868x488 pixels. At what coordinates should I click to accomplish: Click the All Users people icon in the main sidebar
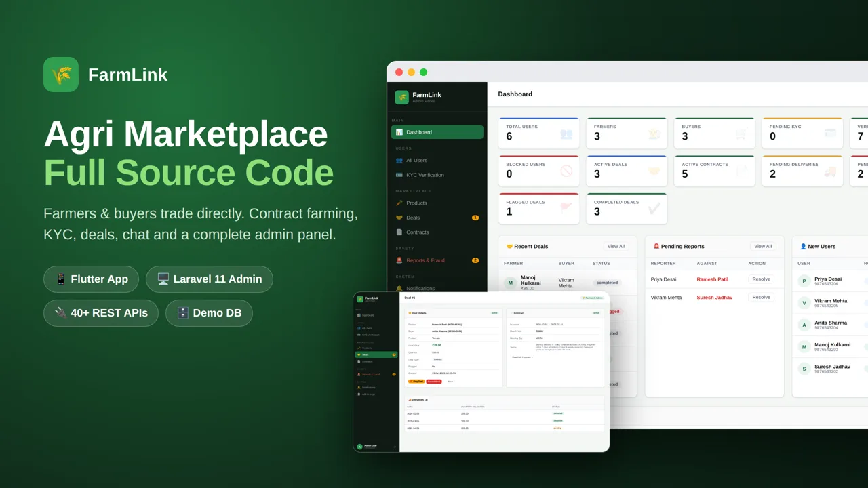point(399,161)
